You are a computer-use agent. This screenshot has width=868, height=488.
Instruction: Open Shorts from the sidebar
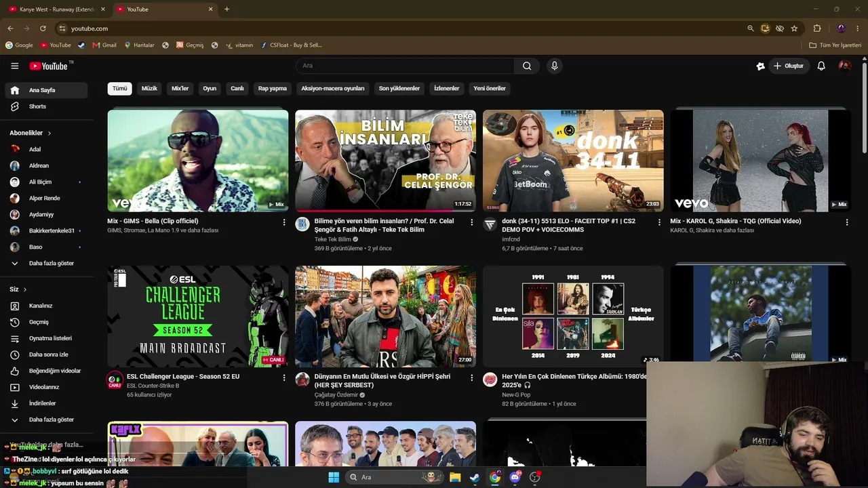point(47,106)
